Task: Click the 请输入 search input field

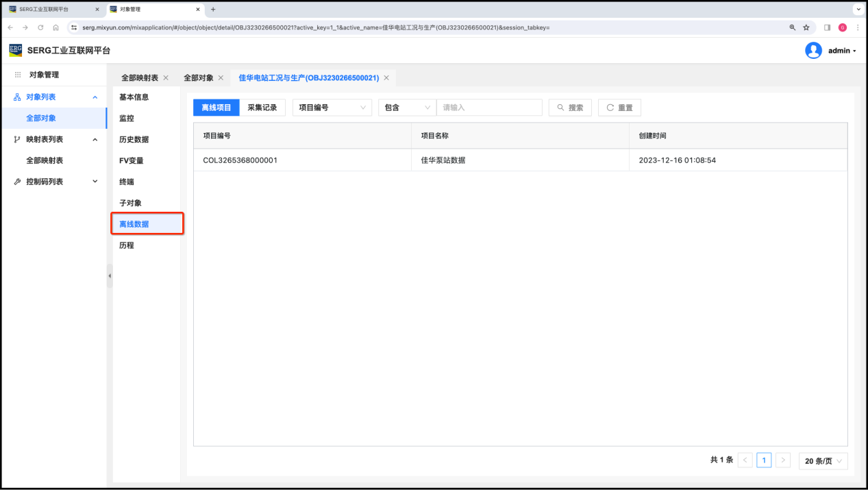Action: [489, 108]
